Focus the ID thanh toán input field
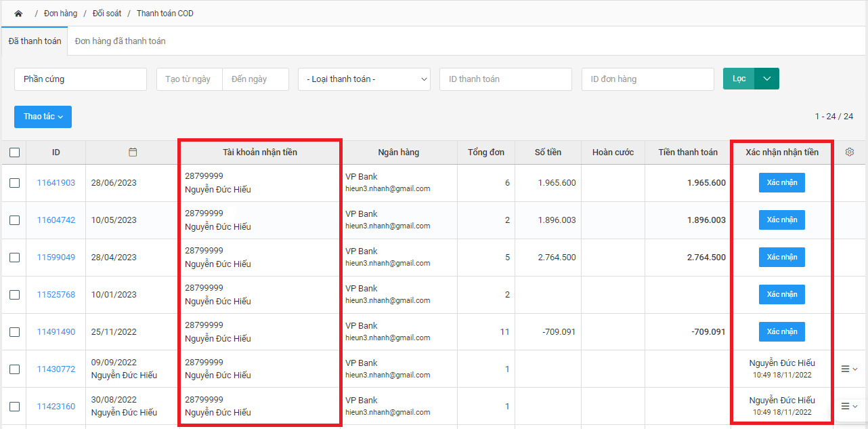Viewport: 868px width, 429px height. click(505, 79)
